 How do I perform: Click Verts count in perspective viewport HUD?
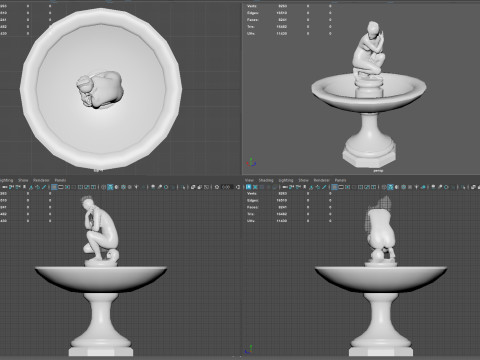(283, 6)
